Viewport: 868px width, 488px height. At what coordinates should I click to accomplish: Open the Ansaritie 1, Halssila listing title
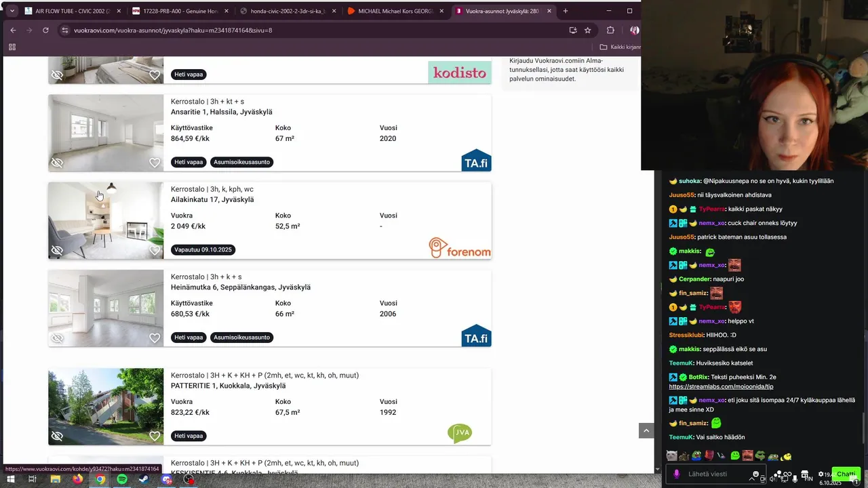tap(221, 112)
